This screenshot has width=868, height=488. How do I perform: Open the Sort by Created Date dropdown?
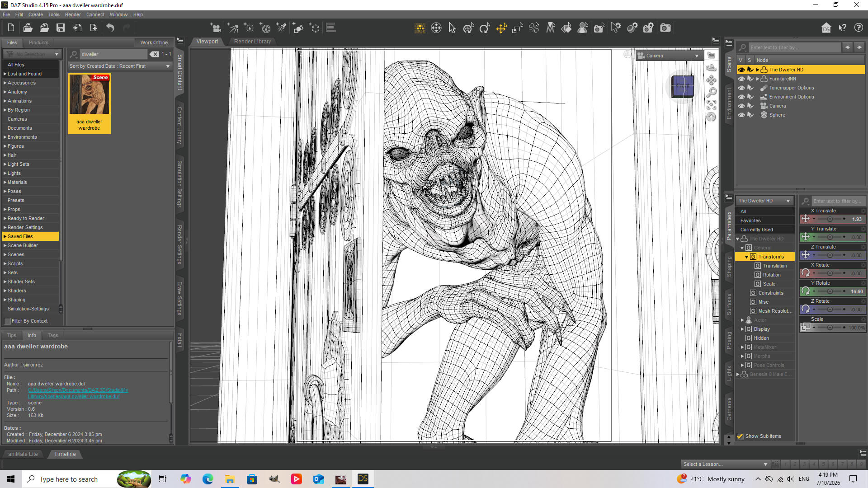[120, 66]
